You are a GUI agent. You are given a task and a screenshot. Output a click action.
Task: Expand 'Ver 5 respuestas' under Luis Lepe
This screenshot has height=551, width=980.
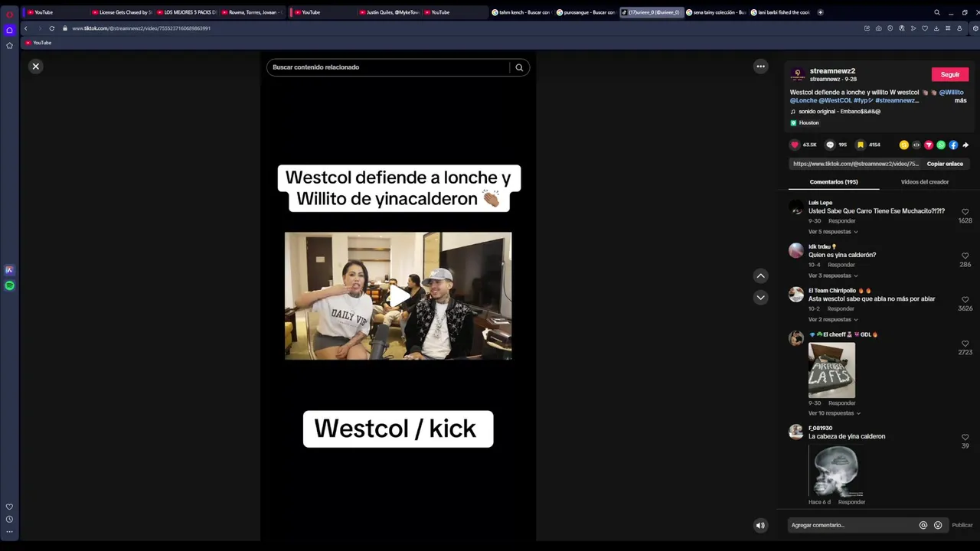point(833,232)
